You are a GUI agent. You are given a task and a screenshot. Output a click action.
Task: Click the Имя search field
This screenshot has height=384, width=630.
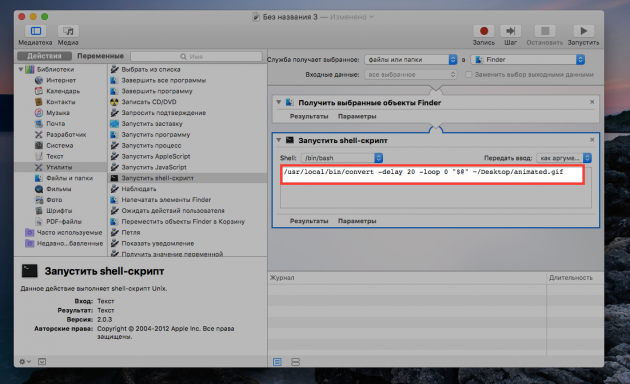[196, 56]
